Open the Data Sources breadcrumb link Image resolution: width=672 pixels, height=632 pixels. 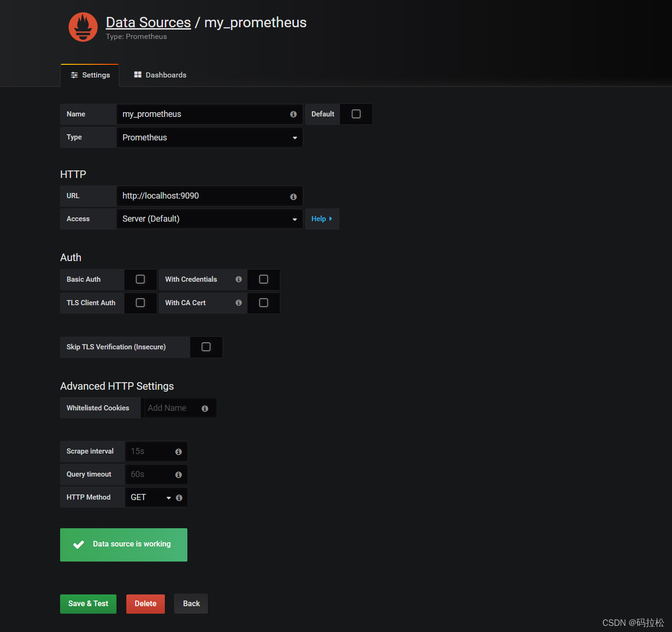tap(148, 23)
